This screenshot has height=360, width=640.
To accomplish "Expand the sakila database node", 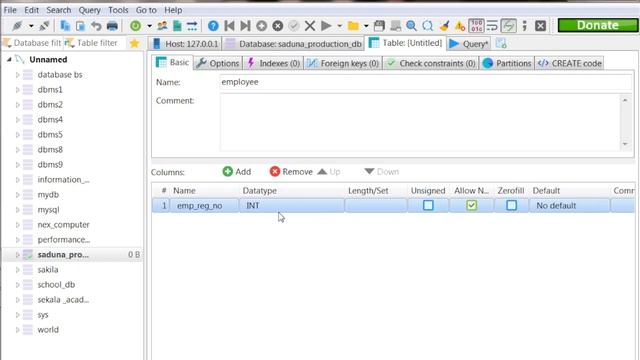I will (x=17, y=270).
